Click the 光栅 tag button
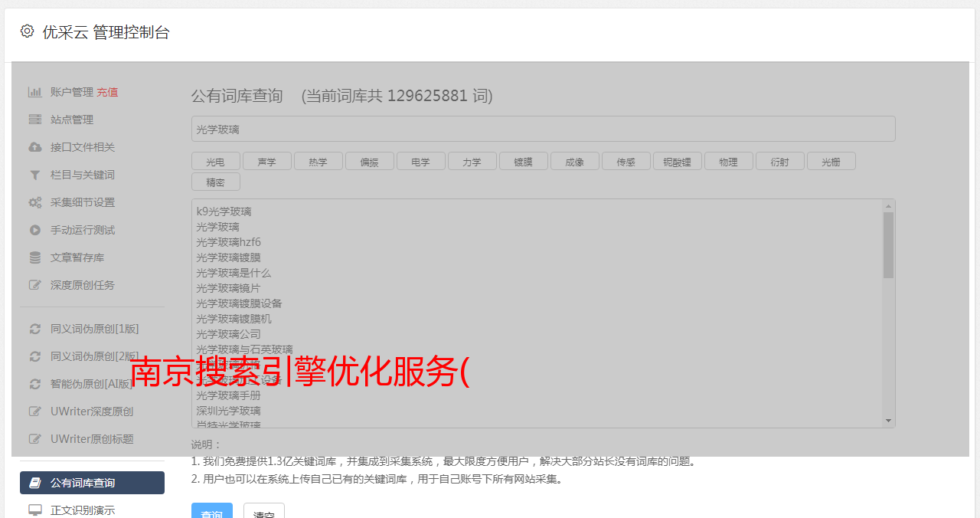 (831, 161)
